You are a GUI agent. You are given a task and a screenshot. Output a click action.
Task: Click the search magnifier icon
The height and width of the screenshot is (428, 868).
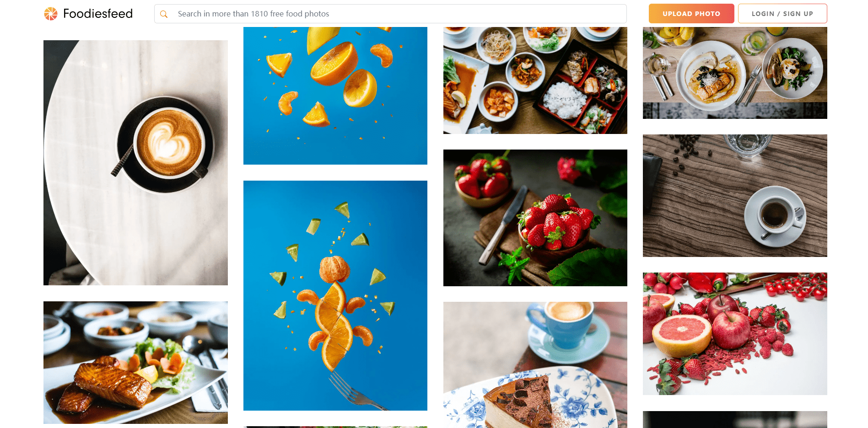click(164, 14)
